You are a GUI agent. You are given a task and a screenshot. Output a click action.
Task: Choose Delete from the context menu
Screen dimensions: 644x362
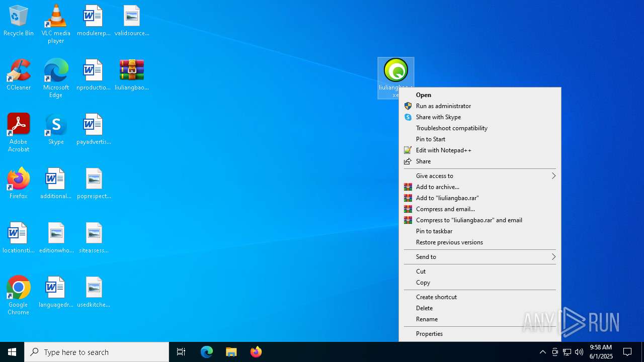point(480,308)
